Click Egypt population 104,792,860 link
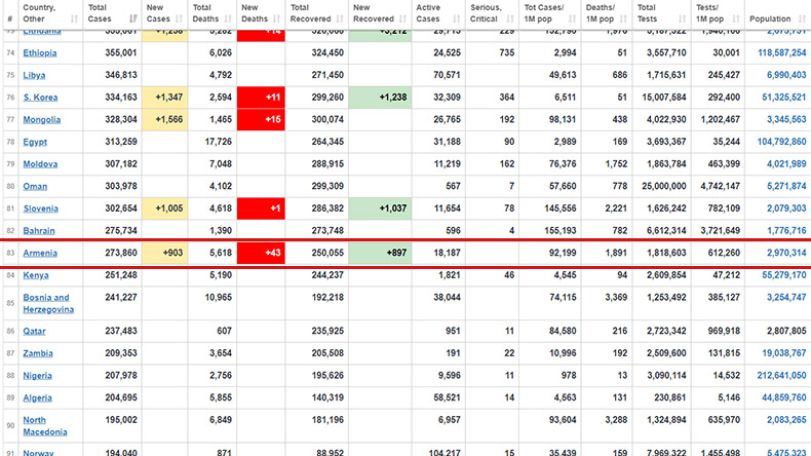Screen dimensions: 811x456 (782, 142)
